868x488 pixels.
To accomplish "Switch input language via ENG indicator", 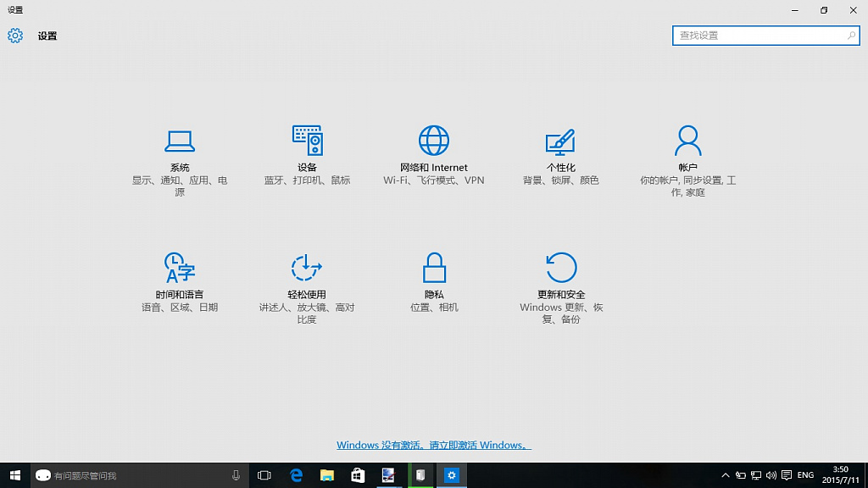I will tap(805, 475).
